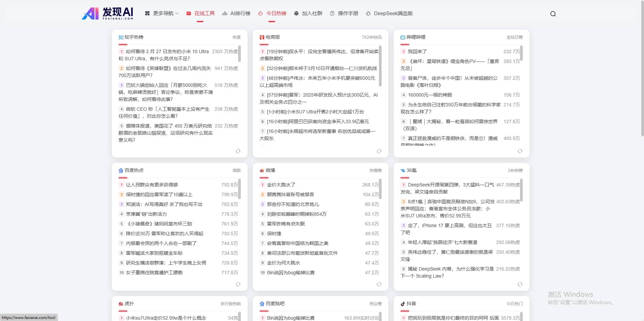Screen dimensions: 644x321
Task: Open 电商报 news 小米SU7 Ultra开售2小时
Action: [315, 112]
